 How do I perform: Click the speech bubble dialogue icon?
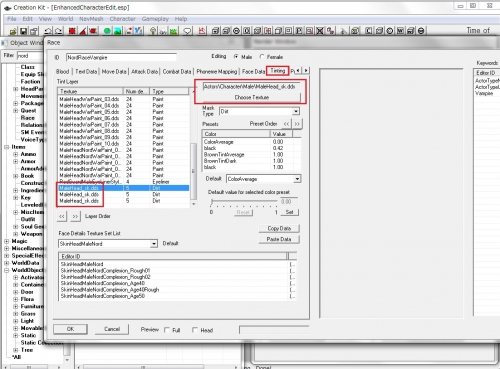tap(187, 31)
